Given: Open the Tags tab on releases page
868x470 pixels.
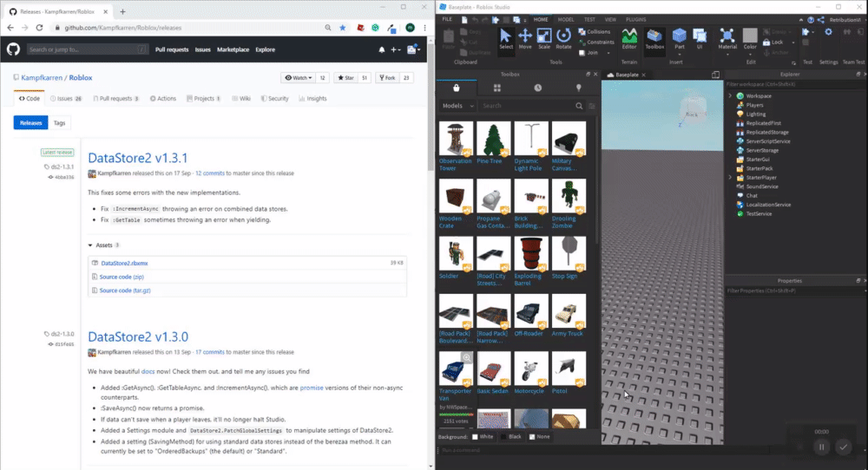Looking at the screenshot, I should pyautogui.click(x=59, y=123).
